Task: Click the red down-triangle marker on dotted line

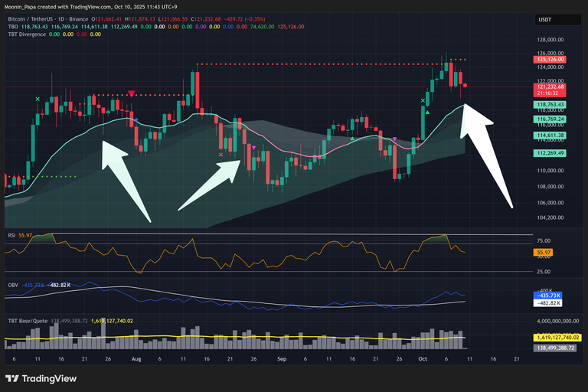Action: pyautogui.click(x=132, y=93)
